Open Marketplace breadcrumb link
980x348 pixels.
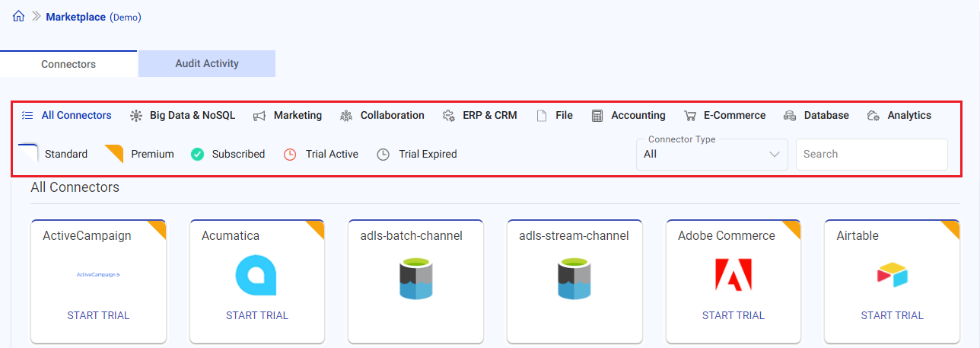76,17
